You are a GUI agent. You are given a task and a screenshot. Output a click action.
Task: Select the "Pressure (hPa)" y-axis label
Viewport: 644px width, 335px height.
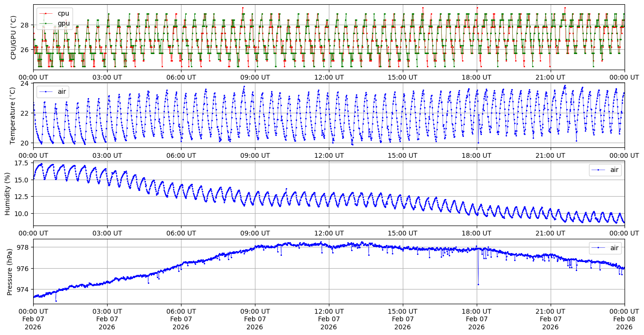(x=9, y=272)
